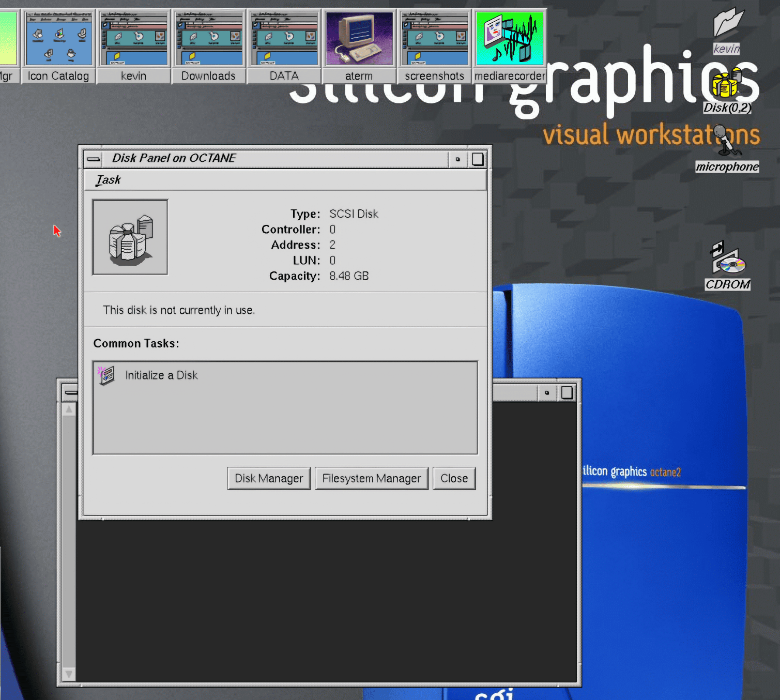Screen dimensions: 780x700
Task: Click the '8.48 GB' capacity value
Action: (x=349, y=276)
